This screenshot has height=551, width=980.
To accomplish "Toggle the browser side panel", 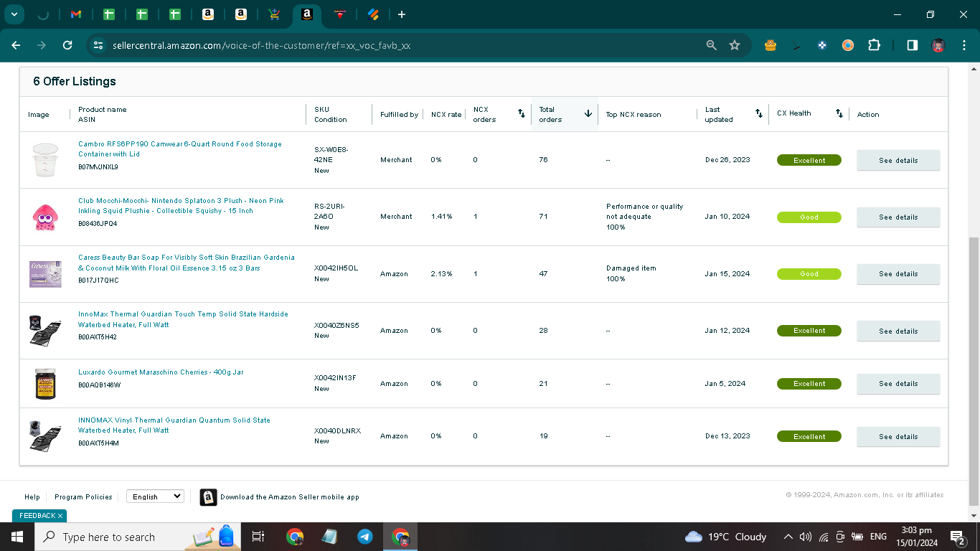I will [913, 45].
